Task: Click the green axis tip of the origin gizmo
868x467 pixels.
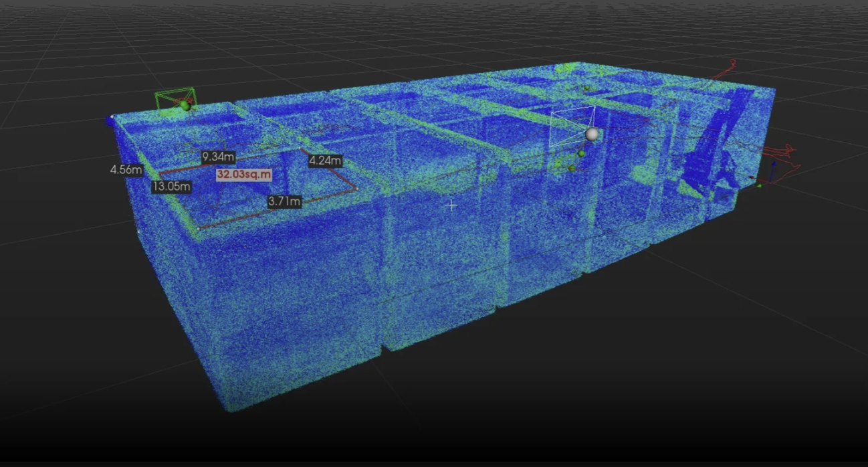Action: (759, 185)
